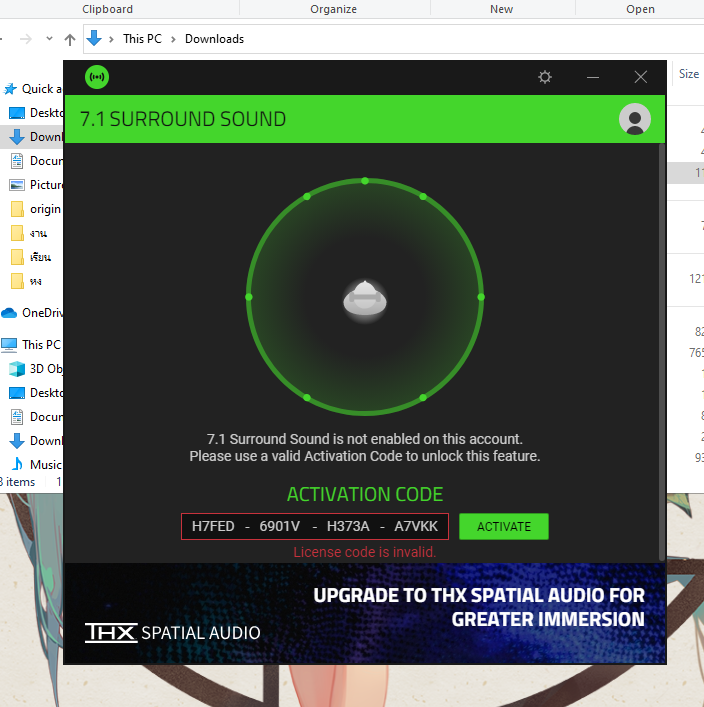Open recent locations dropdown in File Explorer
704x707 pixels.
pos(49,39)
